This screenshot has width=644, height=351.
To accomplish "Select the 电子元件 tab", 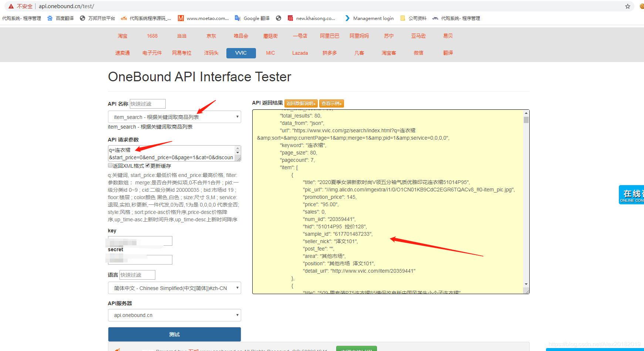I will click(x=152, y=53).
